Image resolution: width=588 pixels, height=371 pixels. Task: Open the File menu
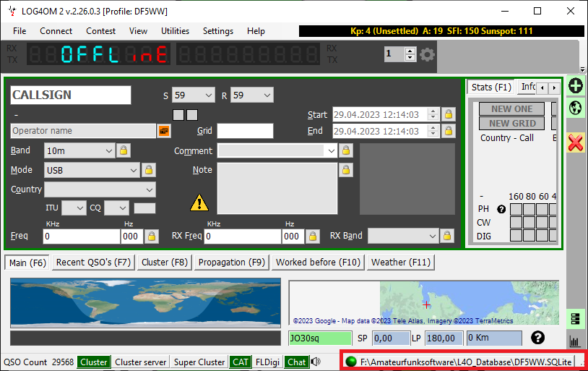pyautogui.click(x=20, y=31)
